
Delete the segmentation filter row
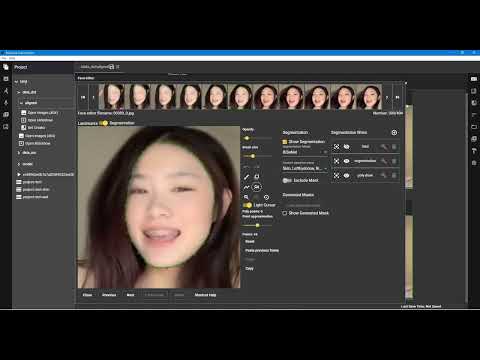[x=394, y=161]
